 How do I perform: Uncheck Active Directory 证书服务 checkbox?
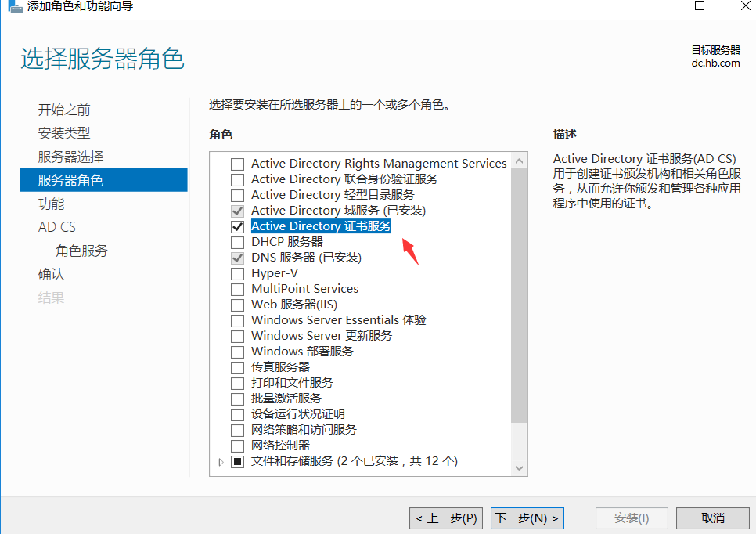tap(237, 227)
